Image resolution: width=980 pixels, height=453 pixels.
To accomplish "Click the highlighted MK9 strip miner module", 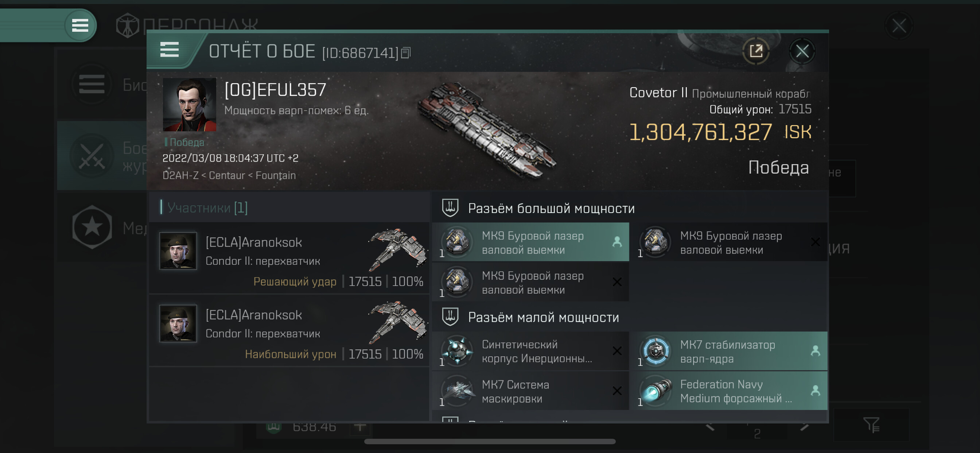I will pos(530,242).
